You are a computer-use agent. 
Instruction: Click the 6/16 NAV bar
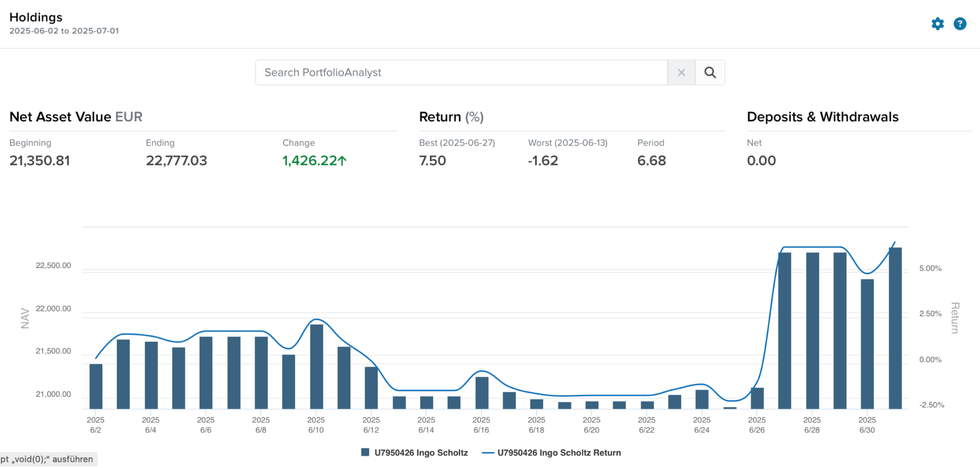[x=482, y=393]
